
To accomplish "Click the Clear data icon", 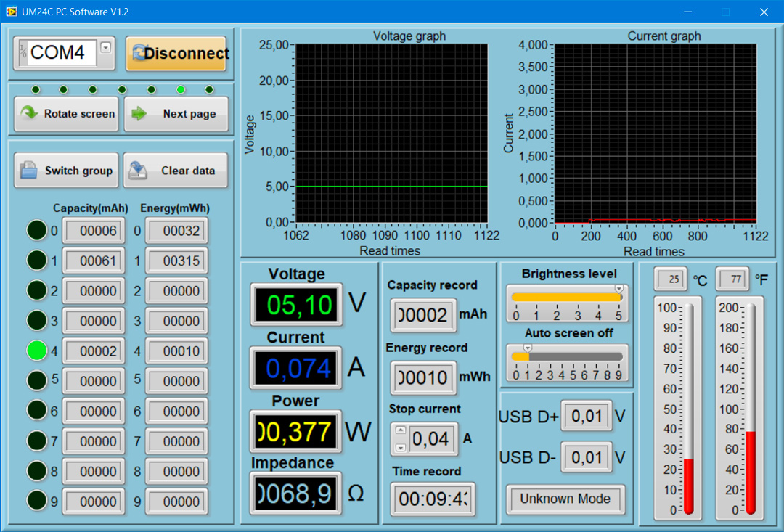I will tap(138, 171).
